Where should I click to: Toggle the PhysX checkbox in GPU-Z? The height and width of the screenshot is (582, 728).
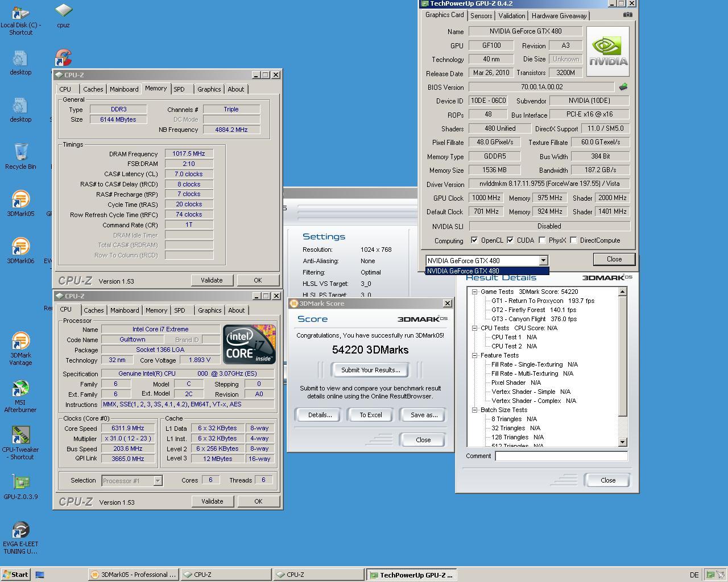[x=542, y=240]
